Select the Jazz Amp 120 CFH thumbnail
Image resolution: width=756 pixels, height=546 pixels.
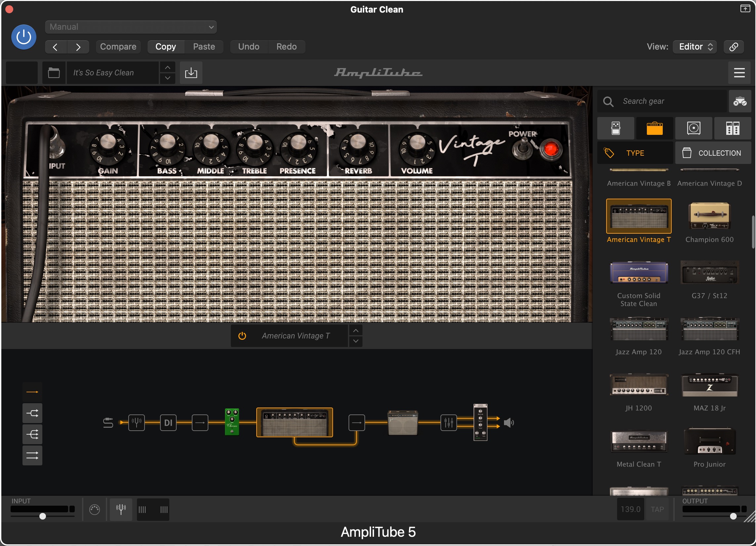coord(709,329)
